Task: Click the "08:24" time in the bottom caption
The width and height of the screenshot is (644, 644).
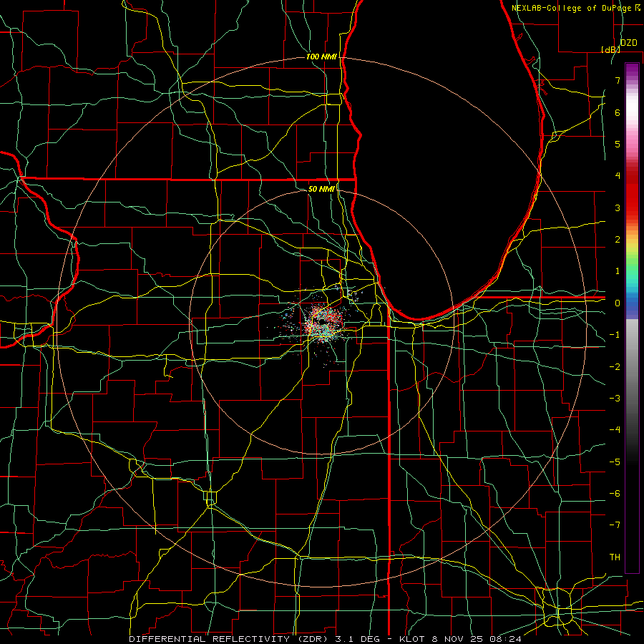Action: [x=506, y=639]
